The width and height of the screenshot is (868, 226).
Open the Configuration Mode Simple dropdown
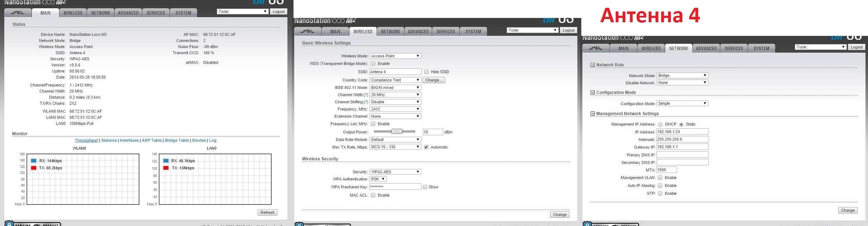[682, 103]
